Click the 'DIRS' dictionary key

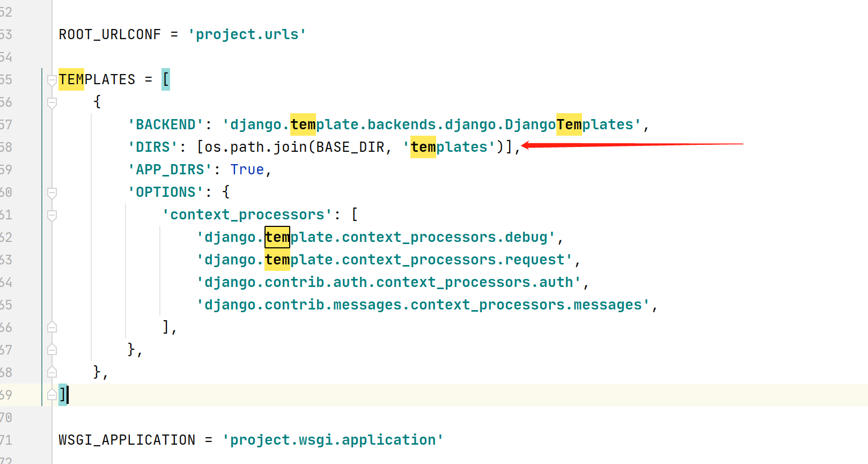[153, 147]
